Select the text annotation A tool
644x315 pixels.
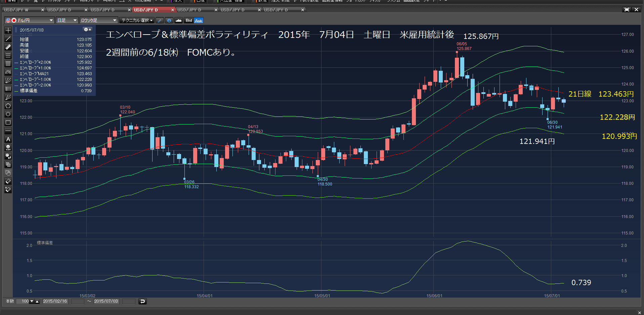(8, 139)
